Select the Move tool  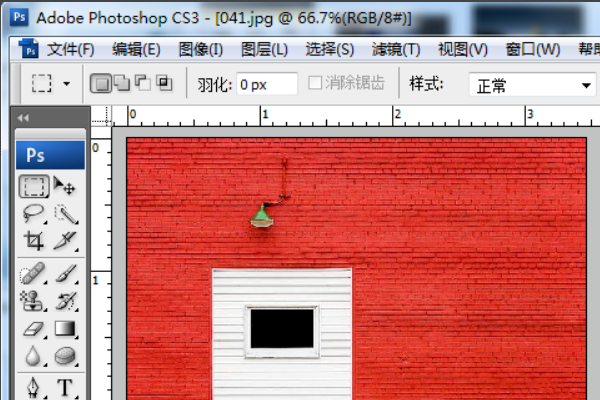pos(65,186)
